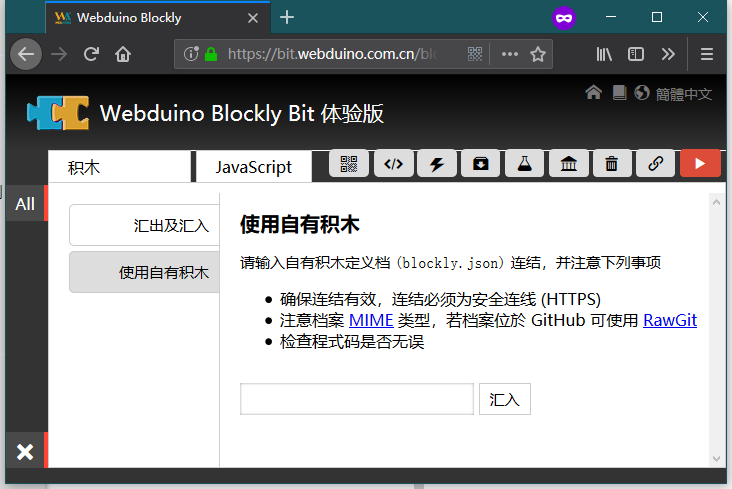Open the Firefox library icon
Image resolution: width=732 pixels, height=489 pixels.
[604, 54]
